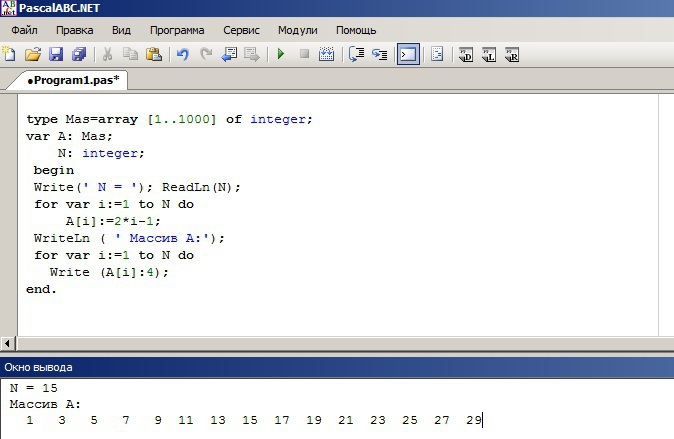Open the Программа menu
This screenshot has width=674, height=439.
[177, 30]
